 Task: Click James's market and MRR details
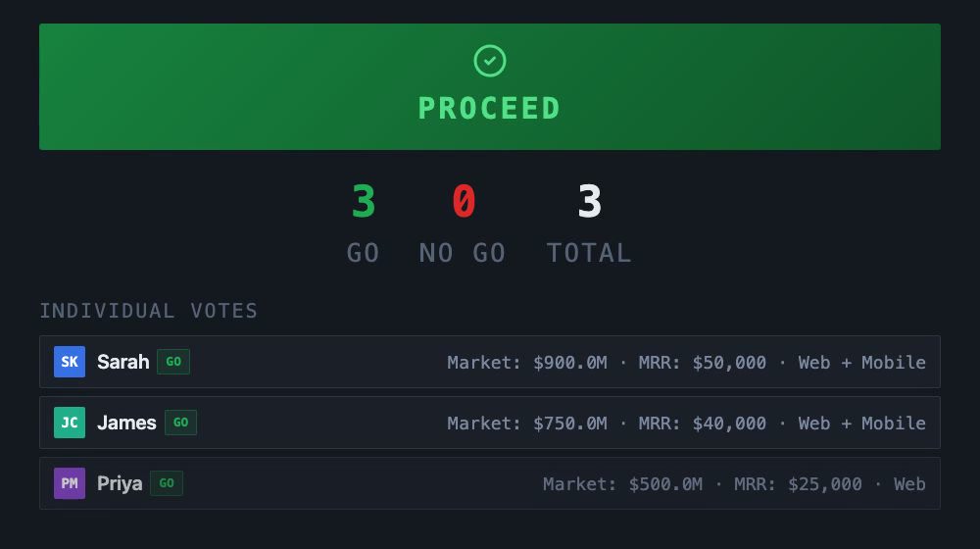[x=686, y=424]
